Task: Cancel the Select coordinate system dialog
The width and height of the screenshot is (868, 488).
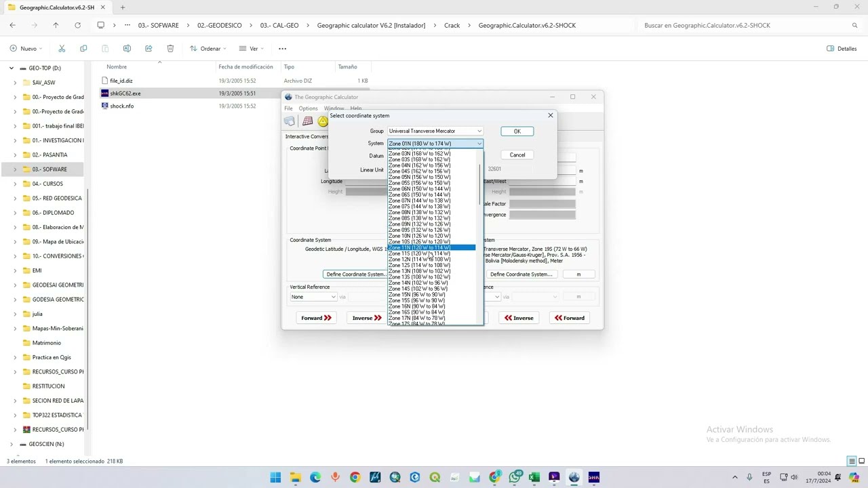Action: pyautogui.click(x=517, y=155)
